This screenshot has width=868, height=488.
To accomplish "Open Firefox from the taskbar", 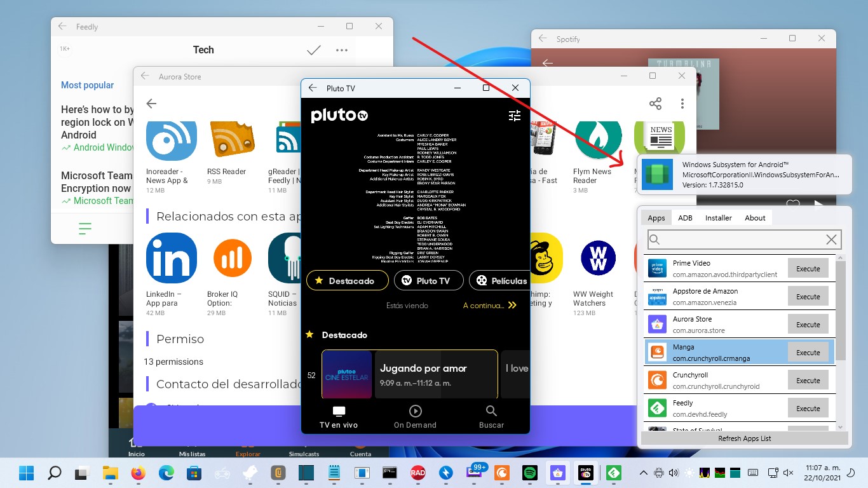I will click(x=138, y=473).
